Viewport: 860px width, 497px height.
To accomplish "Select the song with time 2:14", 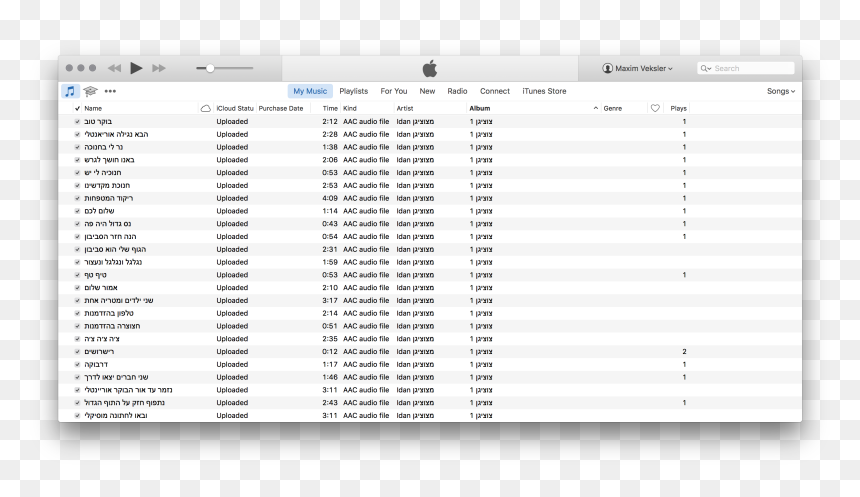I will (430, 313).
